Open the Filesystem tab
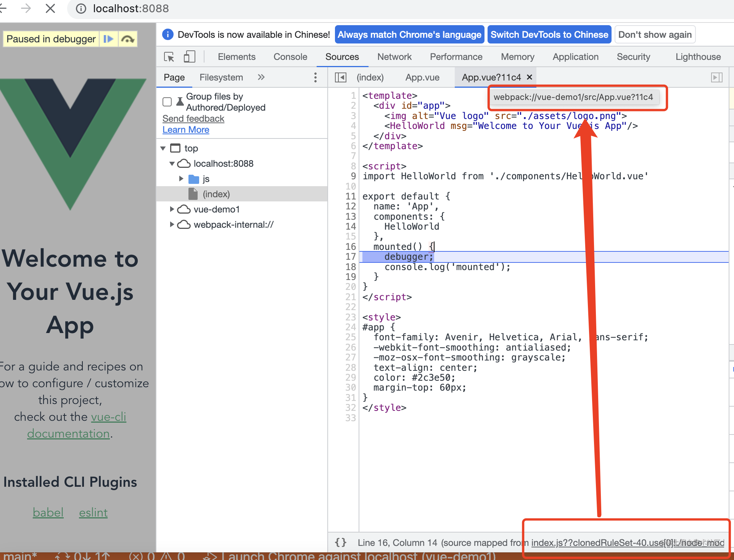The width and height of the screenshot is (734, 560). [221, 77]
